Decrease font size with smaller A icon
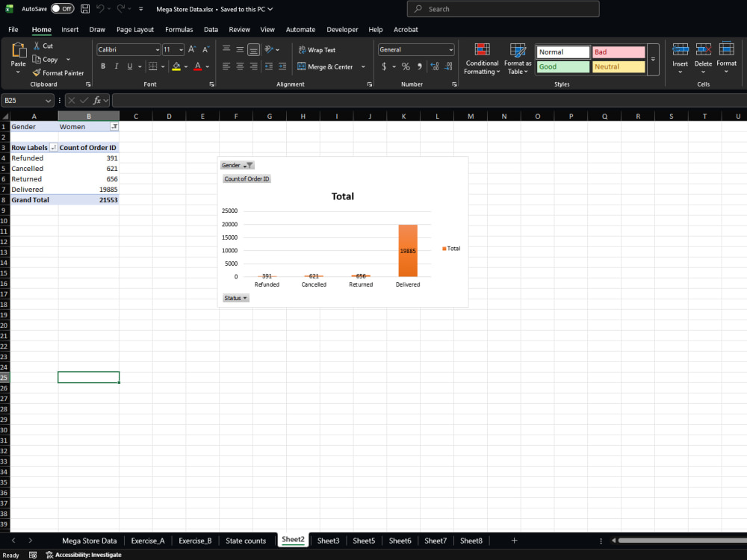Image resolution: width=747 pixels, height=560 pixels. [x=206, y=49]
